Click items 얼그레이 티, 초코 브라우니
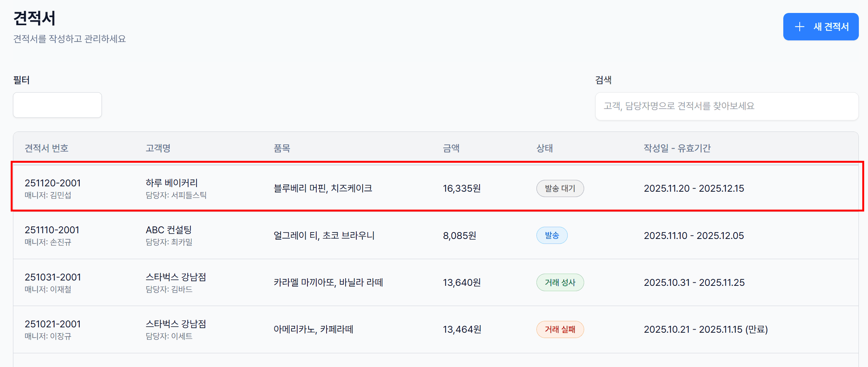 [324, 236]
